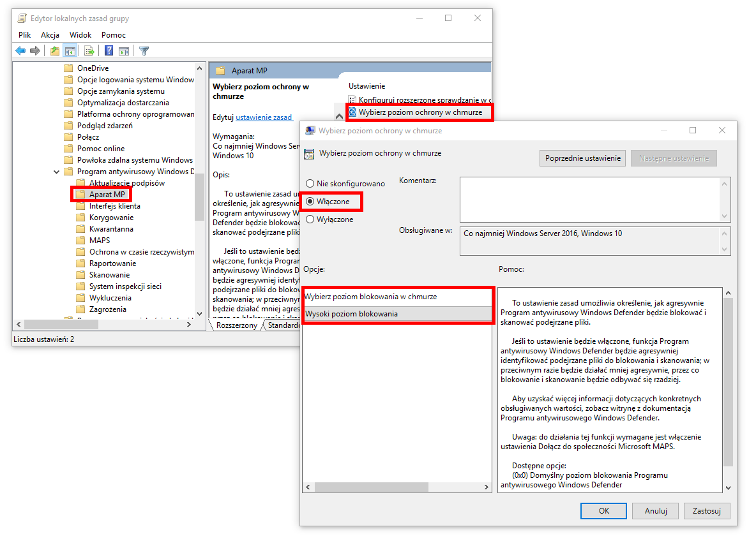Click the OK button
Image resolution: width=756 pixels, height=541 pixels.
pyautogui.click(x=603, y=510)
